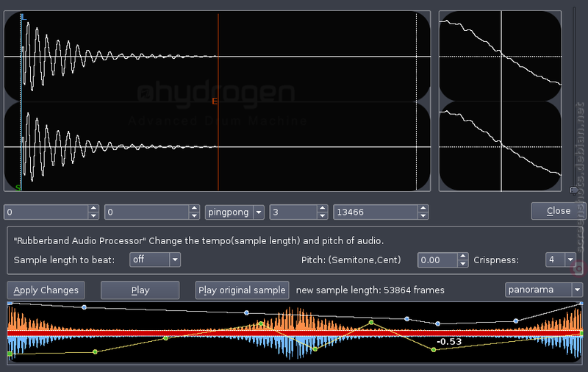The width and height of the screenshot is (588, 372).
Task: Click the first start frame input field
Action: tap(46, 212)
